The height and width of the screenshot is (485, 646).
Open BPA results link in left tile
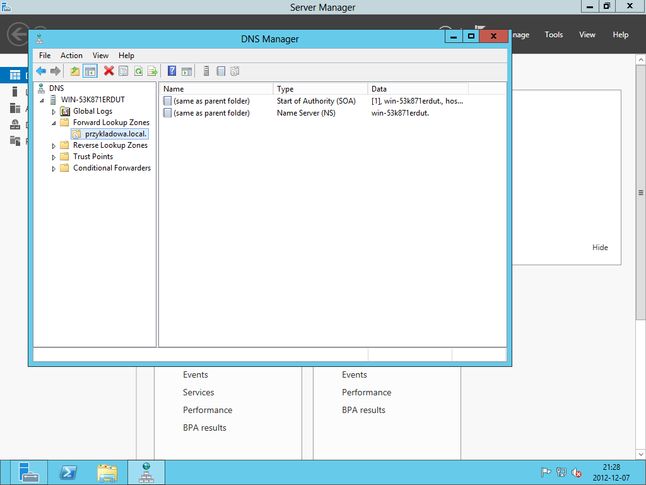click(204, 428)
